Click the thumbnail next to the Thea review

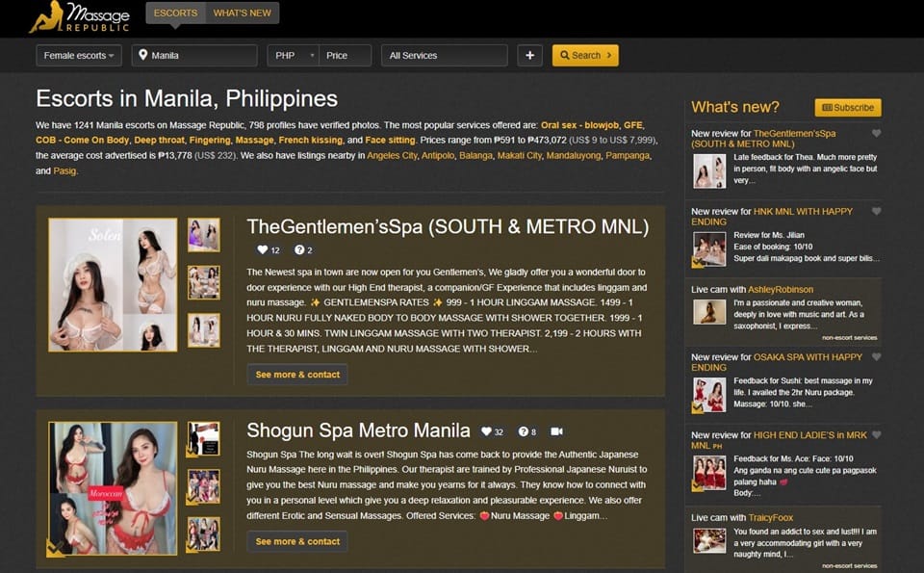[x=709, y=171]
